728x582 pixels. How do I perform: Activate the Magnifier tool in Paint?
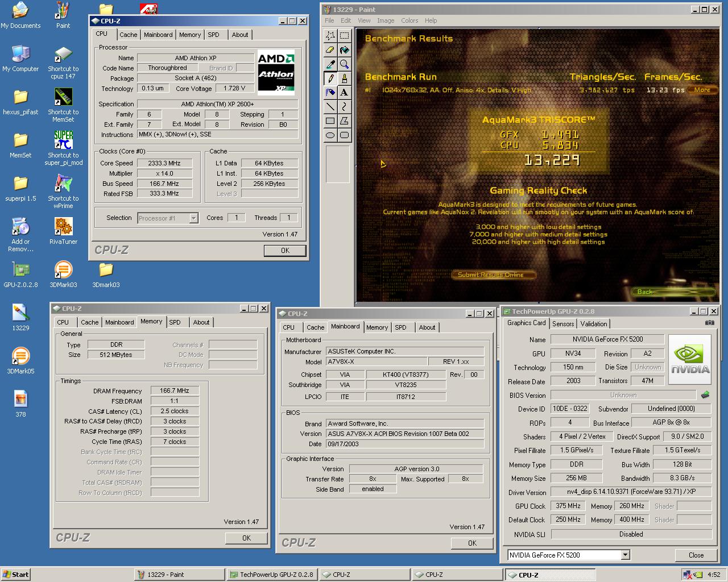pos(344,64)
